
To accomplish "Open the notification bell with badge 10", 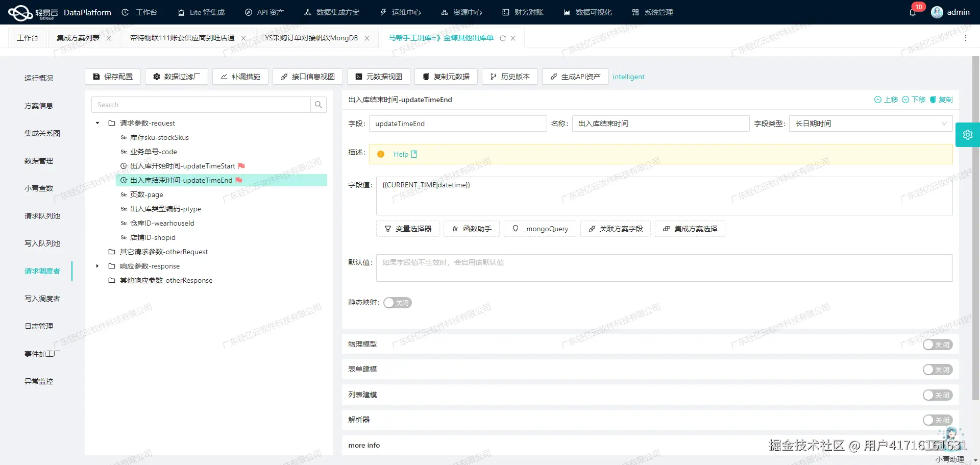I will click(x=913, y=12).
